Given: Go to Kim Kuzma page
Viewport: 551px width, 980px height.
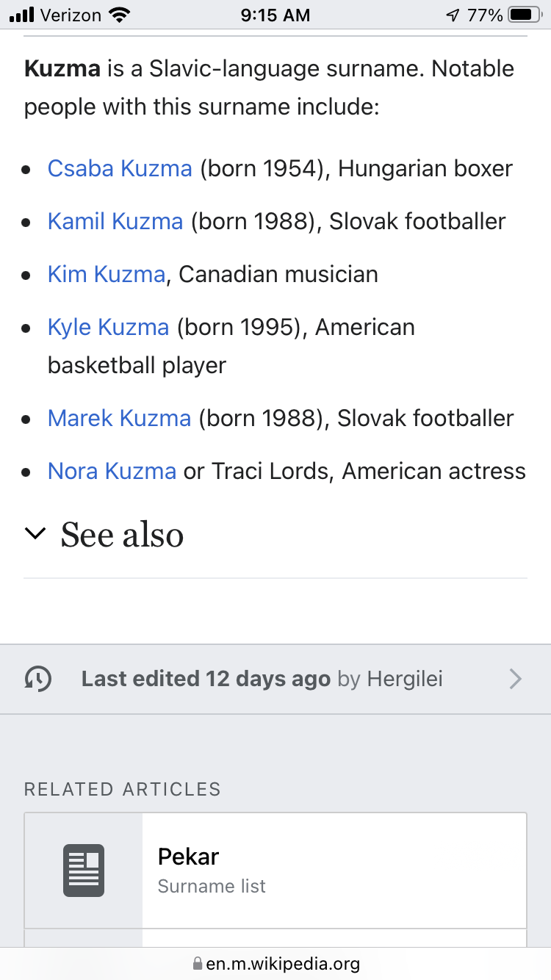Looking at the screenshot, I should (107, 274).
